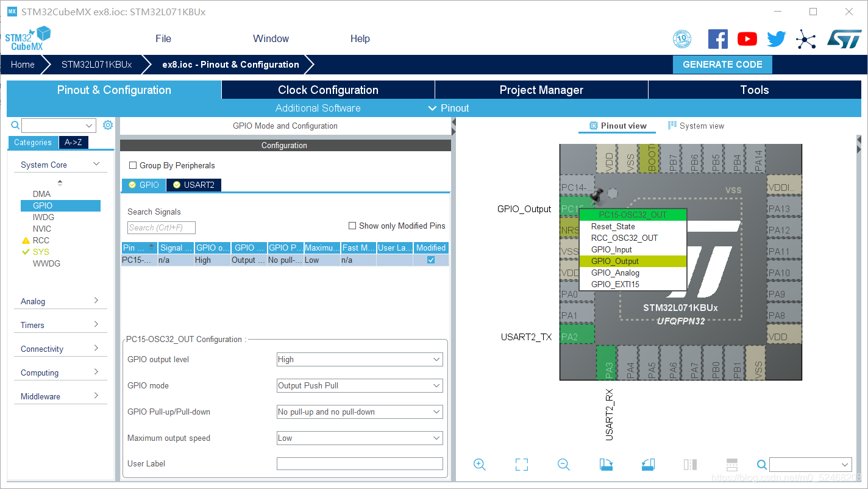
Task: Switch to System view
Action: pos(696,126)
